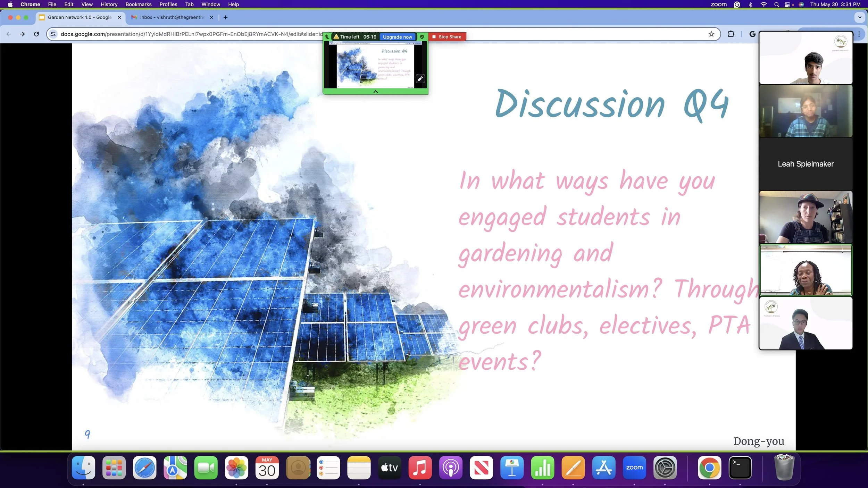868x488 pixels.
Task: Open Keynote from the dock
Action: [x=512, y=468]
